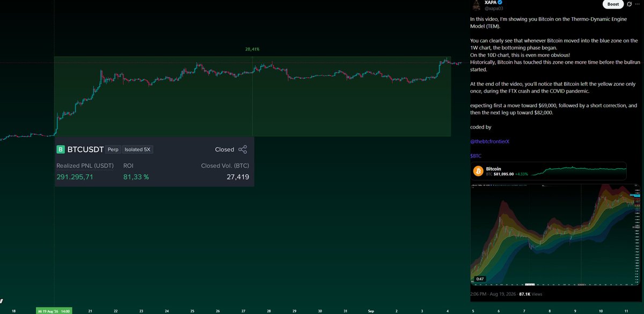Select the Perp tag on the position card
Viewport: 644px width, 314px height.
click(x=114, y=149)
